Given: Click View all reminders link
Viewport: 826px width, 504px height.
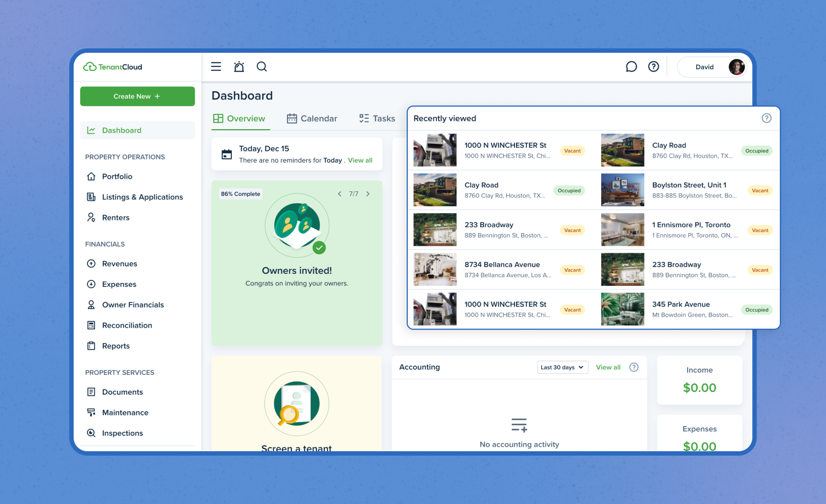Looking at the screenshot, I should coord(360,160).
